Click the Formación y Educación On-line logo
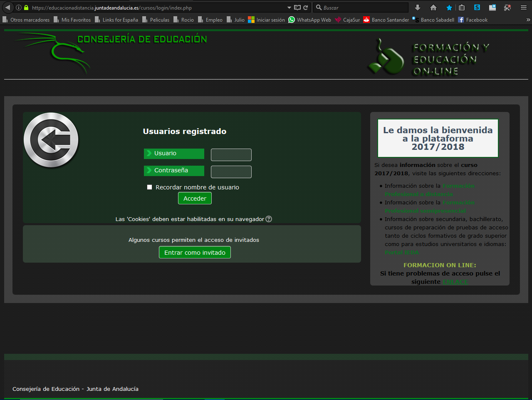The image size is (532, 400). point(428,57)
